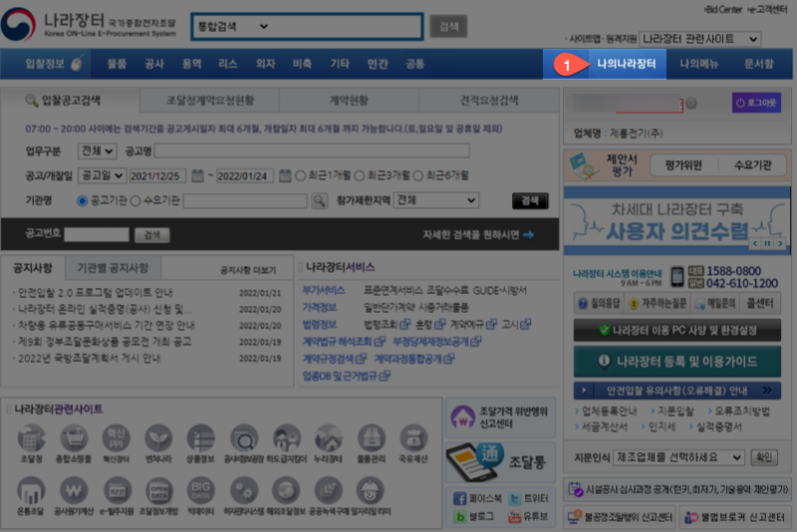Open the 업무구분 전체 dropdown
The image size is (797, 532).
tap(98, 150)
